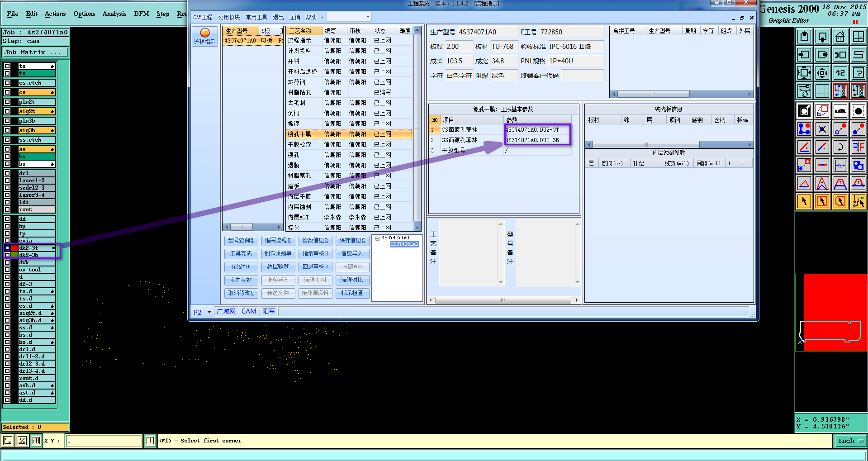Click the red color swatch of dk2-3t

tap(14, 248)
